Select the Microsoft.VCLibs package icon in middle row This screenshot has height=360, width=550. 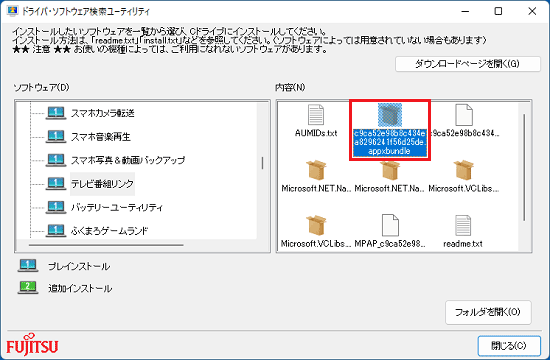point(464,170)
